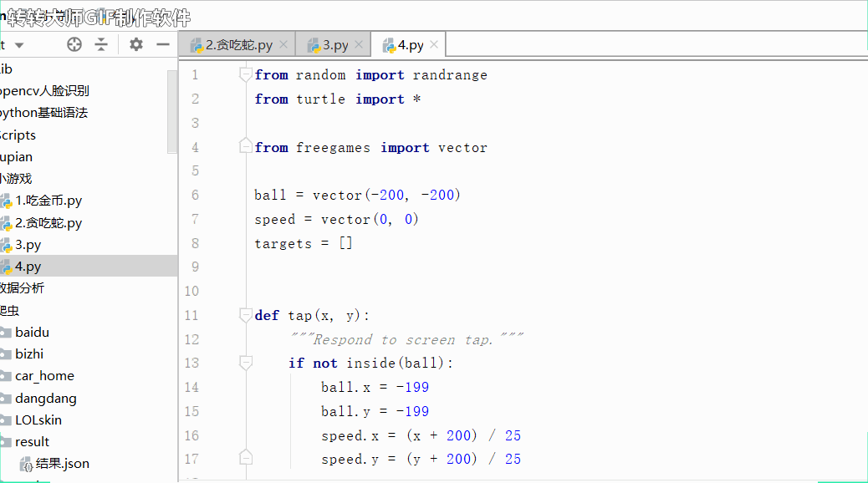Click 'ball.x = -199' on line 14
Viewport: 868px width, 483px height.
point(375,387)
